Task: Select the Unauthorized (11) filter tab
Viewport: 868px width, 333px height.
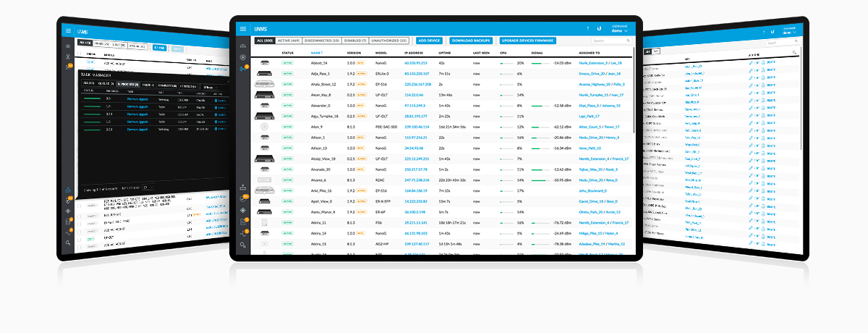Action: point(393,41)
